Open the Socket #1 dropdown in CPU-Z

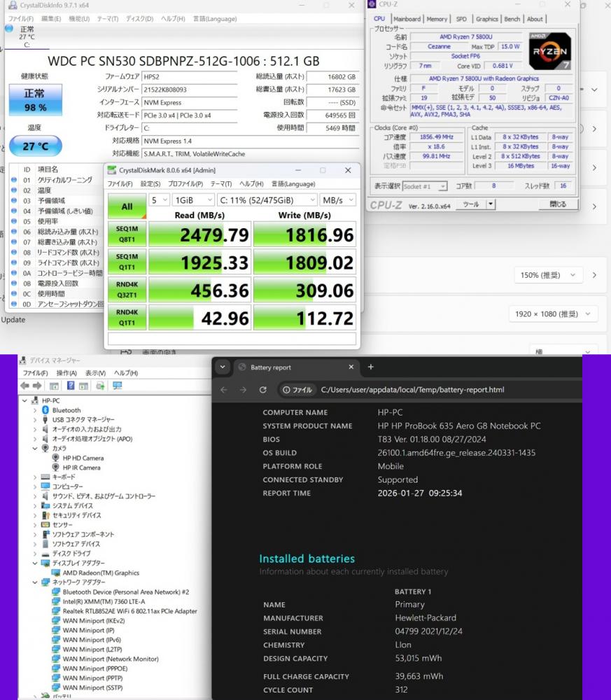pyautogui.click(x=425, y=186)
